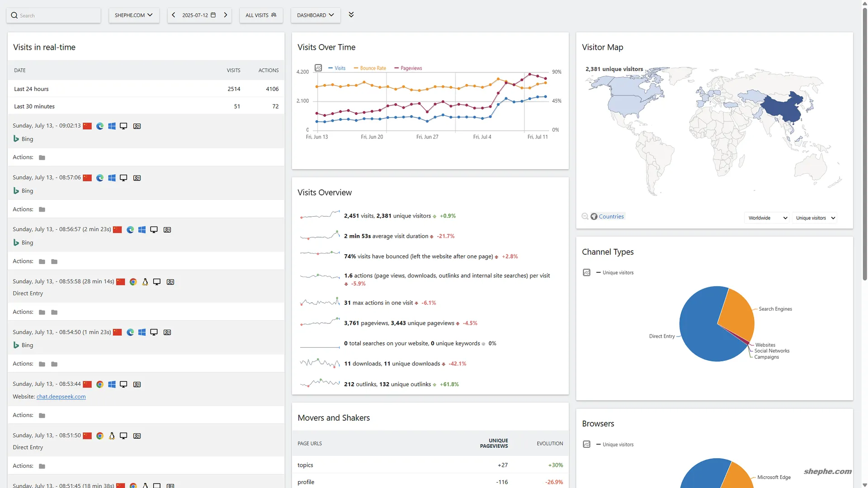Click the metric picker icon in Browsers widget
Image resolution: width=868 pixels, height=488 pixels.
[x=586, y=445]
